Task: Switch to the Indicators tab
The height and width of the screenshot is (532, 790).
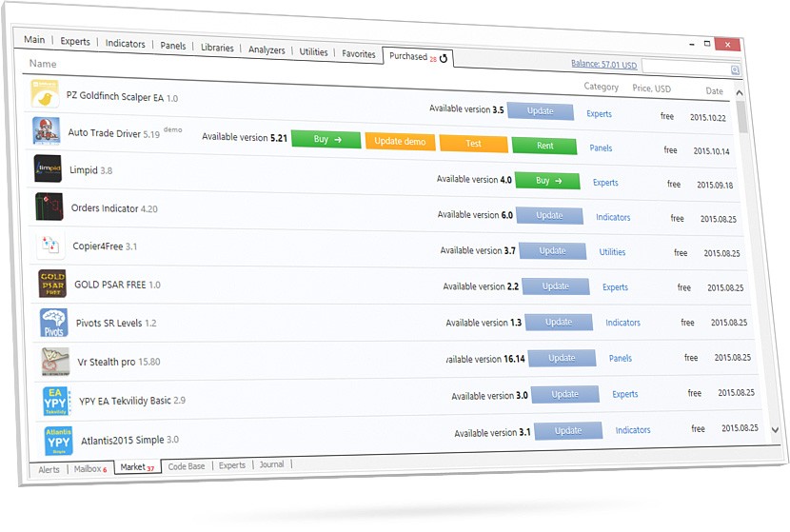Action: point(125,43)
